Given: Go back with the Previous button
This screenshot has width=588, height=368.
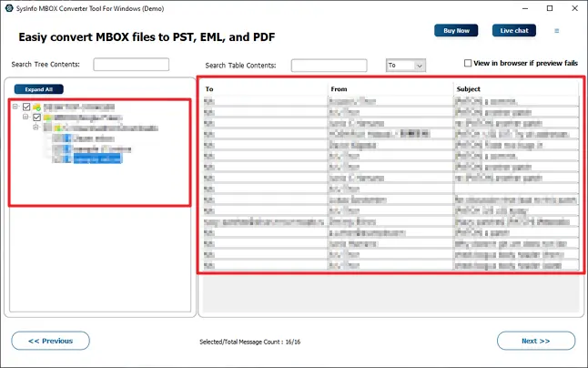Looking at the screenshot, I should tap(51, 341).
